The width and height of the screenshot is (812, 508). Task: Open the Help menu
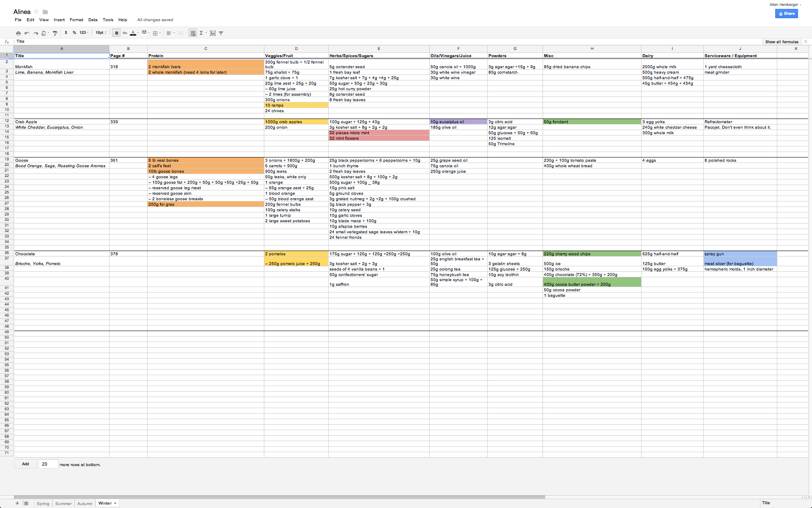point(123,20)
